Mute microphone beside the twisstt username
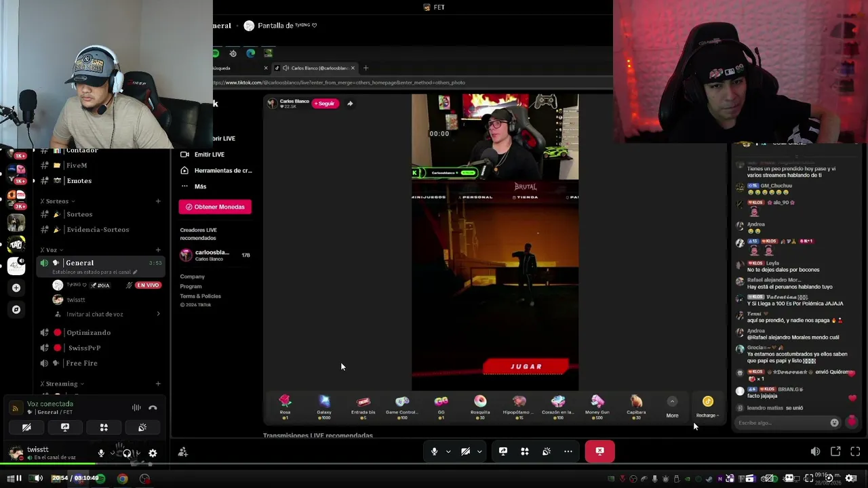868x488 pixels. 101,453
